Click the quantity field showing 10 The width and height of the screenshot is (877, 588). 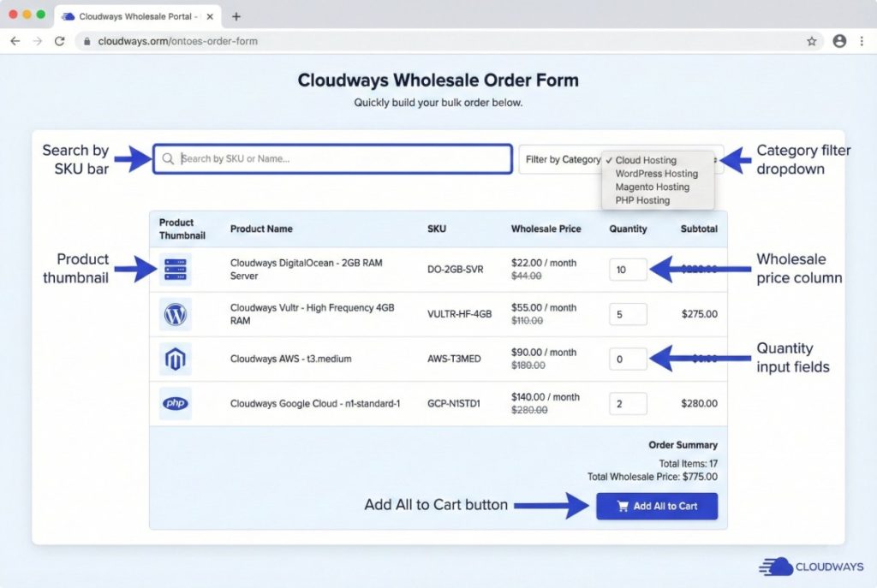[x=628, y=270]
